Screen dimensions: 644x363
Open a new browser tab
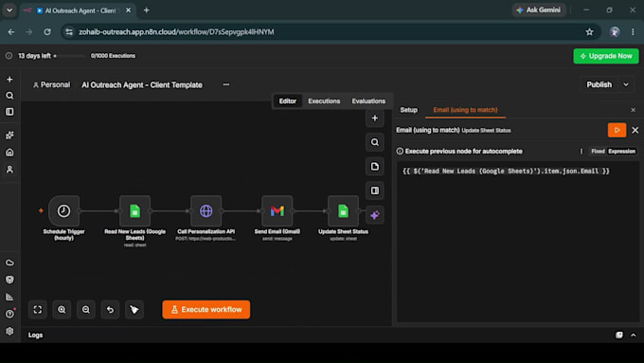(x=146, y=10)
